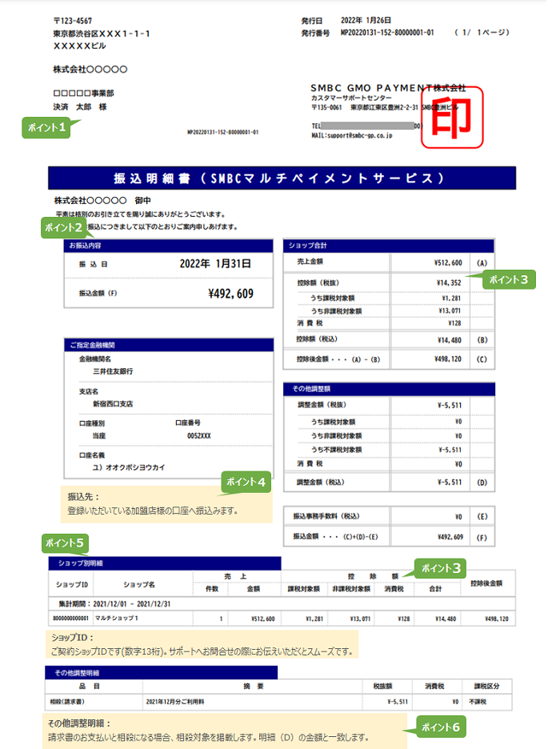Click the ショップID： explanation note

(x=202, y=644)
